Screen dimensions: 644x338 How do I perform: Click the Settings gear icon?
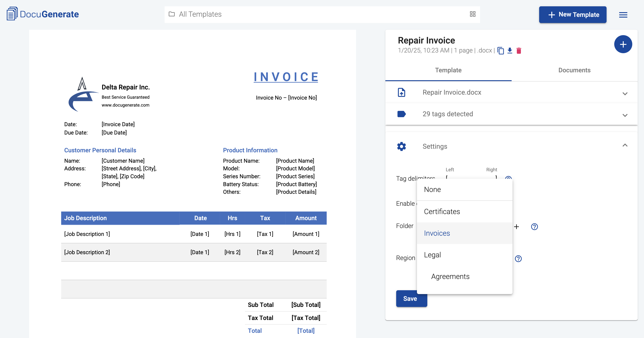(401, 146)
